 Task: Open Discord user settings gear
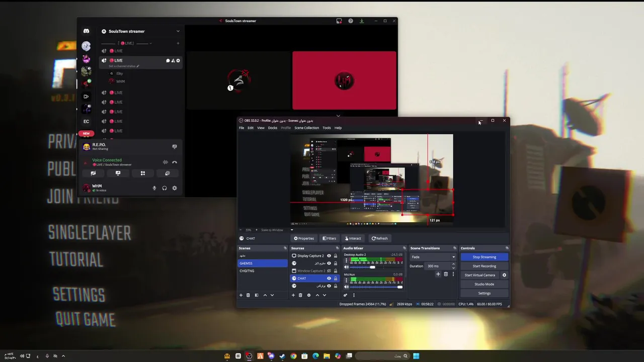point(175,188)
